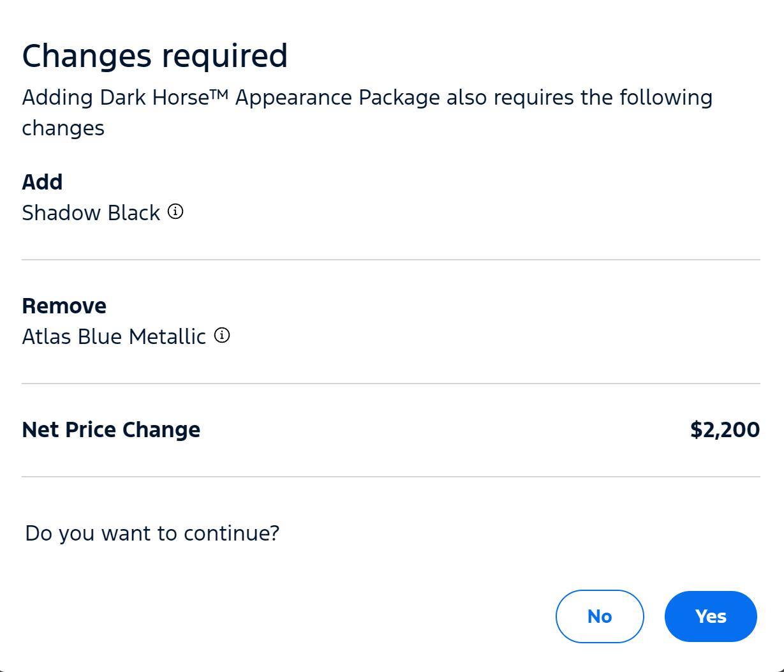Click the divider below Shadow Black
The image size is (784, 672).
[391, 260]
